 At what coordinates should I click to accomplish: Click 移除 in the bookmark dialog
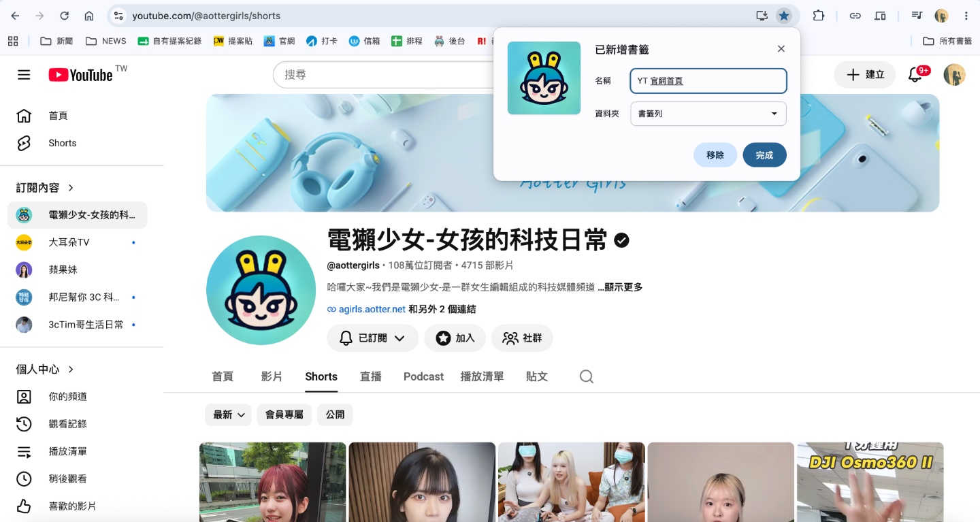(x=715, y=155)
